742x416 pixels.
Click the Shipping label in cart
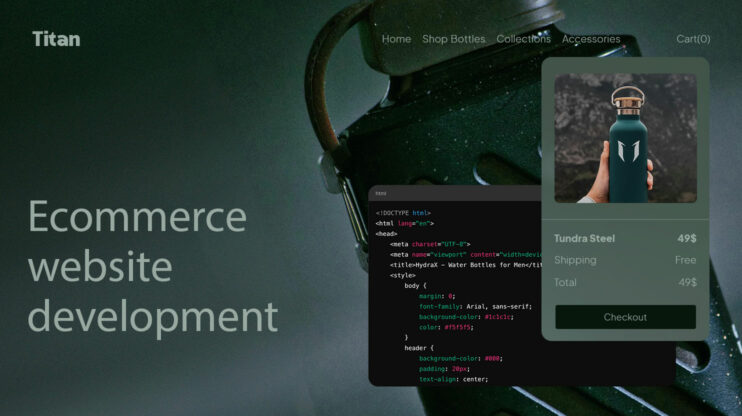tap(575, 260)
